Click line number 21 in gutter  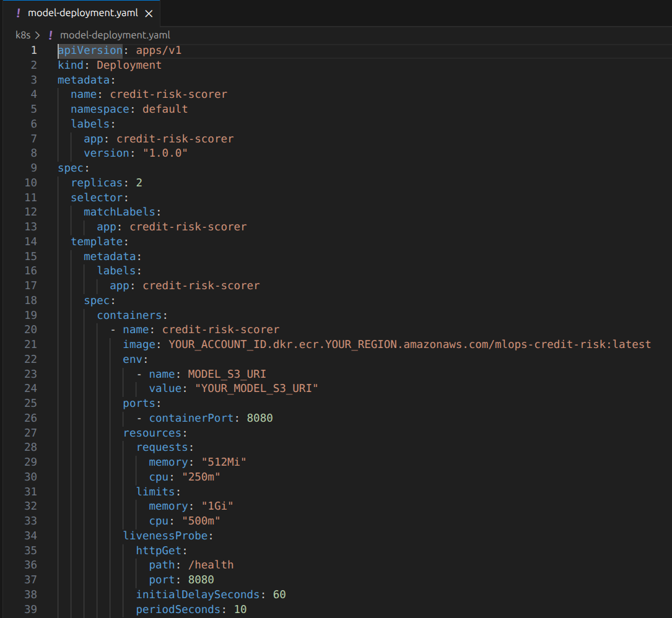click(30, 344)
